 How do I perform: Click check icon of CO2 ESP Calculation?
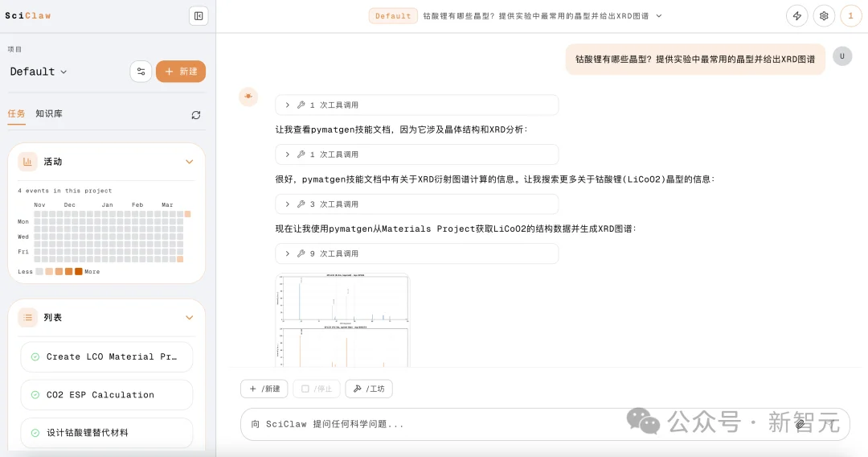coord(35,395)
